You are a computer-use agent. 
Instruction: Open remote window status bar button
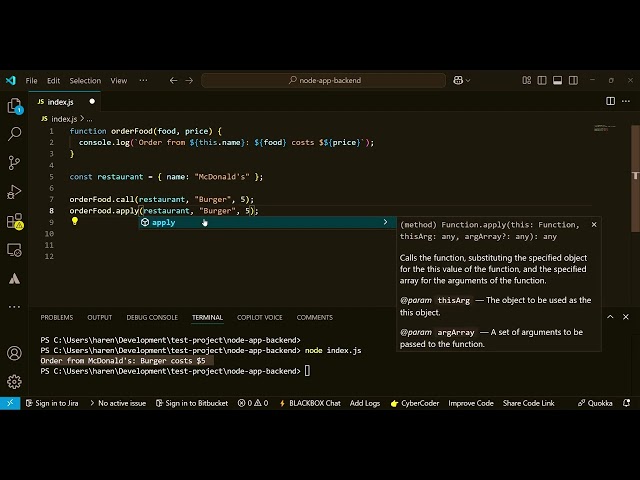tap(10, 403)
